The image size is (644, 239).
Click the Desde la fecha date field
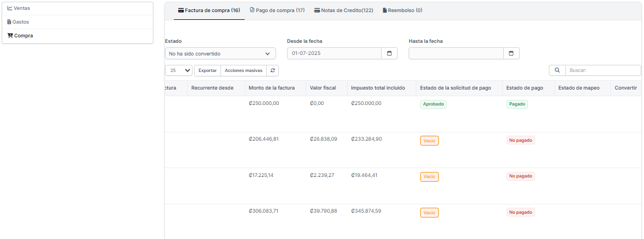click(x=334, y=53)
